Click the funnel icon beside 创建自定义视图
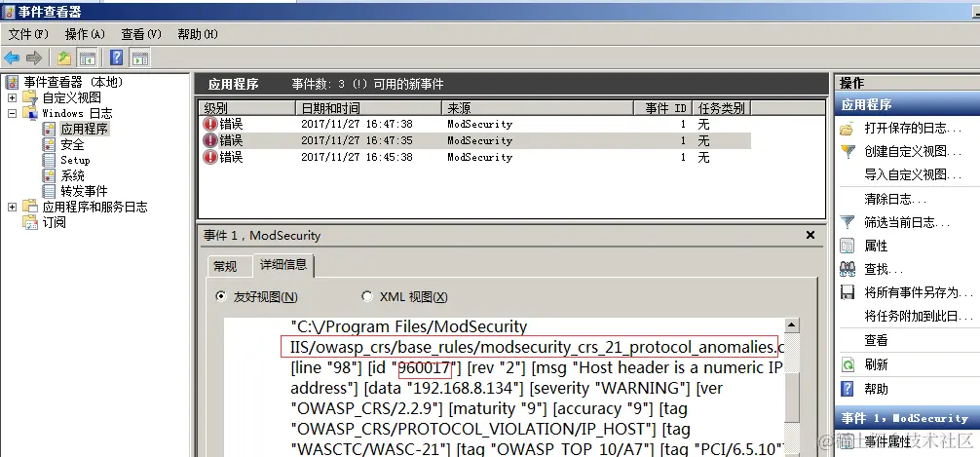This screenshot has height=457, width=980. tap(847, 151)
